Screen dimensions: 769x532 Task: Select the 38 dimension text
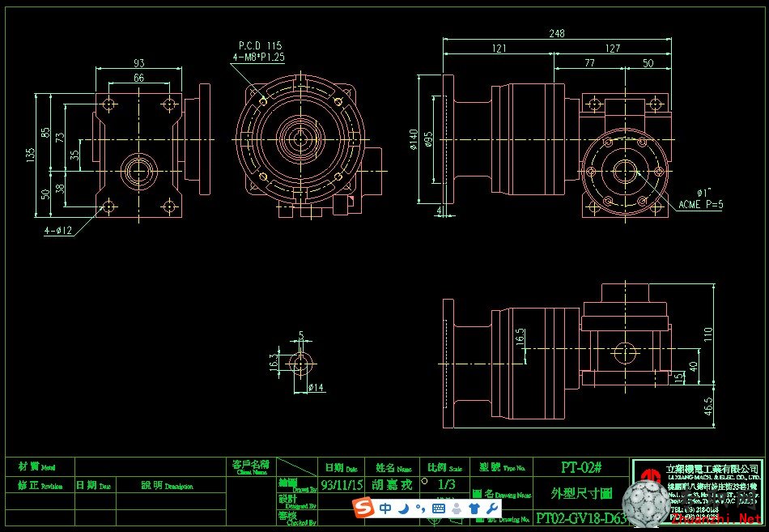[61, 188]
